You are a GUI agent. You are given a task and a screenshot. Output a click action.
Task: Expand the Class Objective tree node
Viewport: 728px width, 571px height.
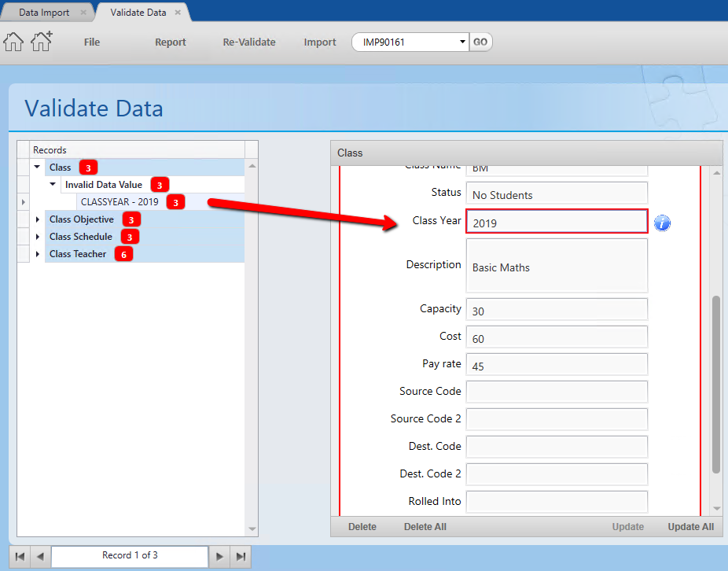[x=38, y=219]
